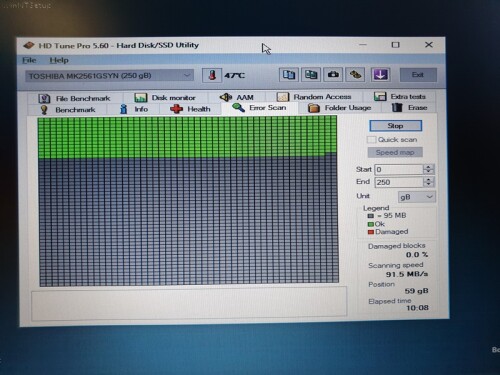500x375 pixels.
Task: Click the camera save screenshot icon
Action: pos(333,75)
